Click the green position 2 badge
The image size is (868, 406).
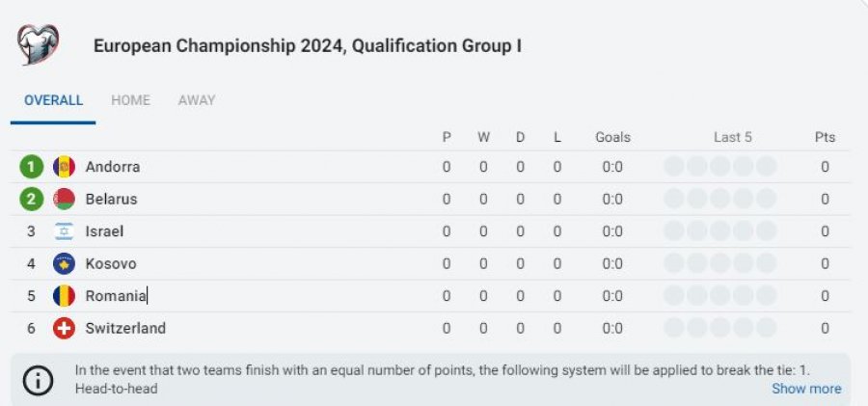click(31, 199)
